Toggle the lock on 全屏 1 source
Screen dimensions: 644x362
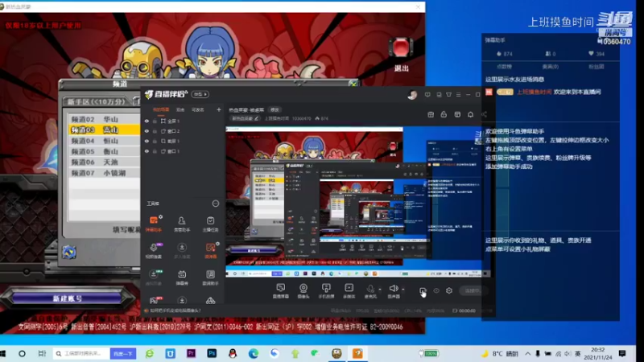pyautogui.click(x=155, y=121)
